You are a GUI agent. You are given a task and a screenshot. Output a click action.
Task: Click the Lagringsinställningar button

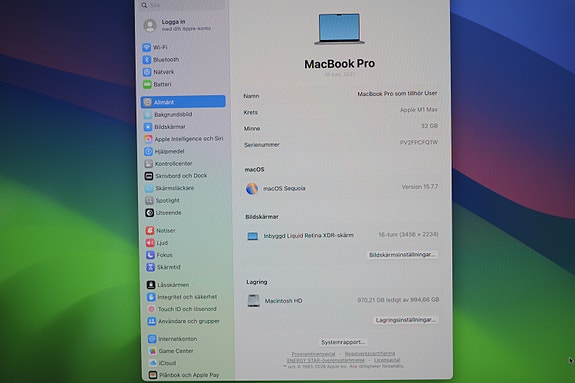[x=406, y=320]
